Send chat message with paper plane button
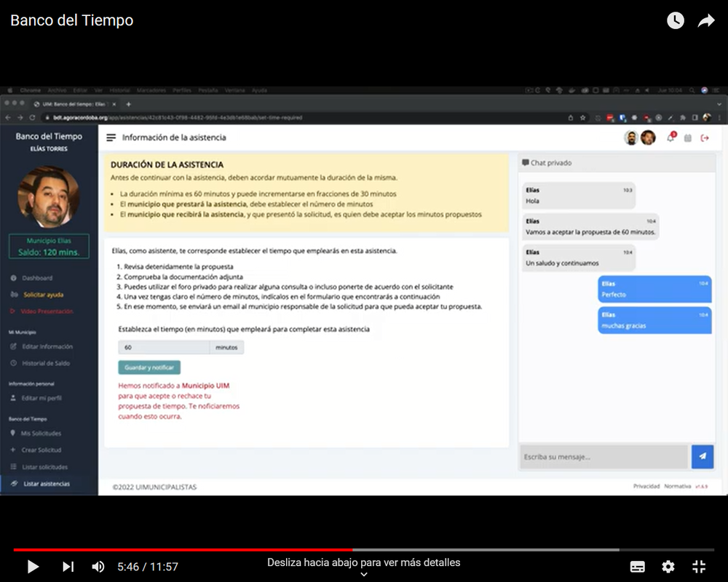This screenshot has height=582, width=728. click(703, 456)
